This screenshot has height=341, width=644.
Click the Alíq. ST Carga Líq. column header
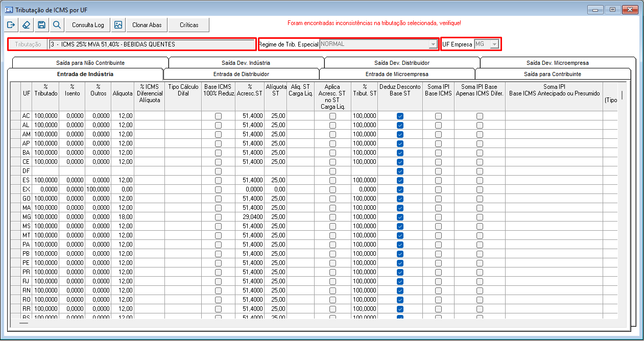[x=300, y=96]
